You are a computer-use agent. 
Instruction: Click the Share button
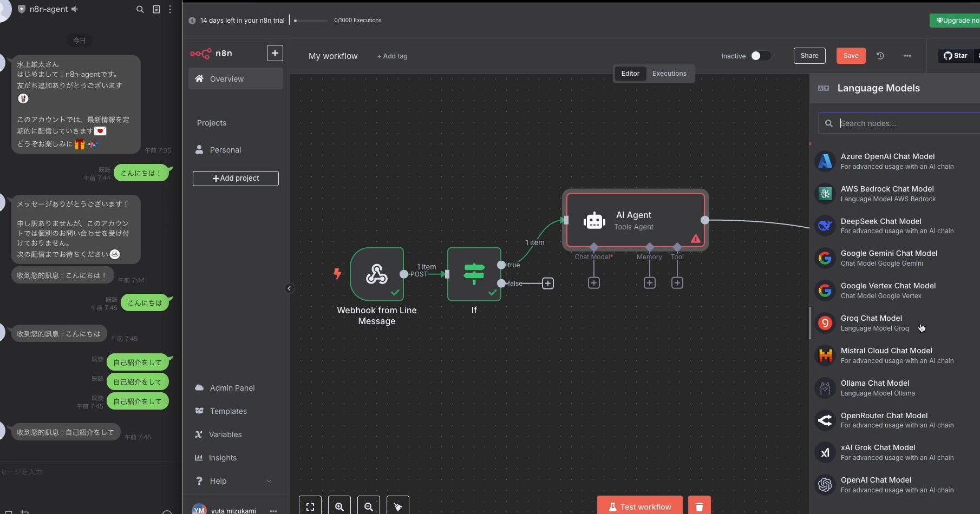click(809, 56)
